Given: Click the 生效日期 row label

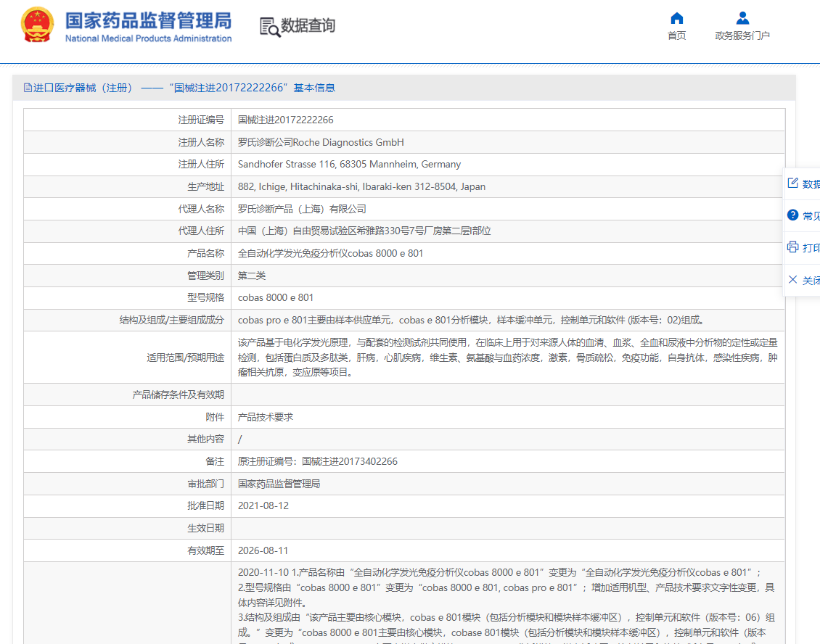Looking at the screenshot, I should click(205, 529).
